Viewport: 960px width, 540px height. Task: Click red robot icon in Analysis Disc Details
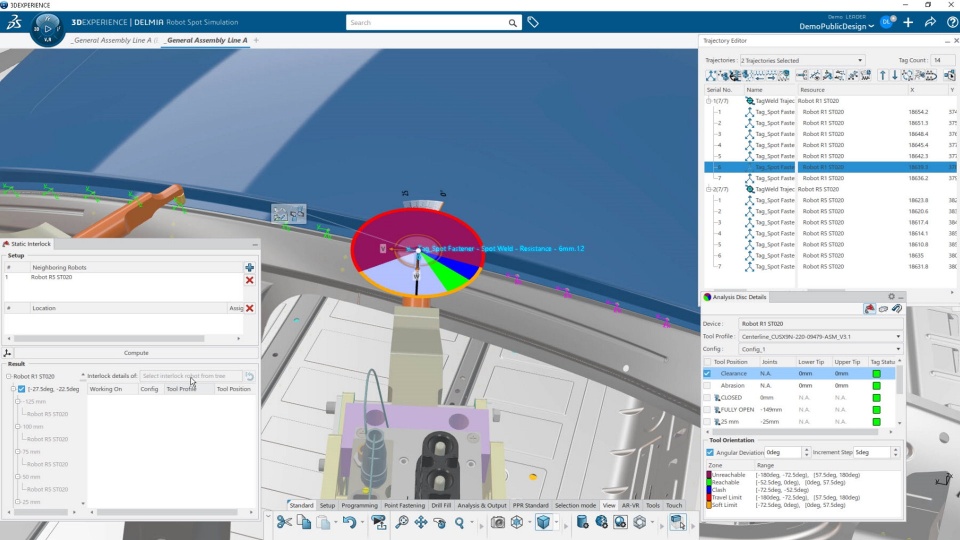[869, 309]
